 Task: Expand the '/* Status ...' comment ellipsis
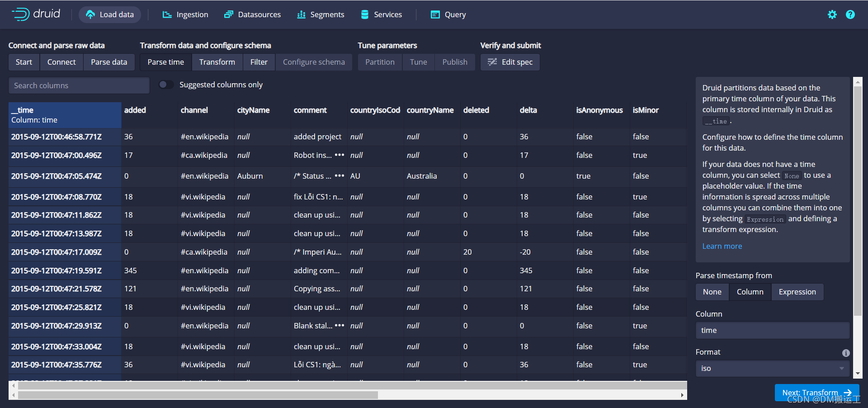(340, 176)
